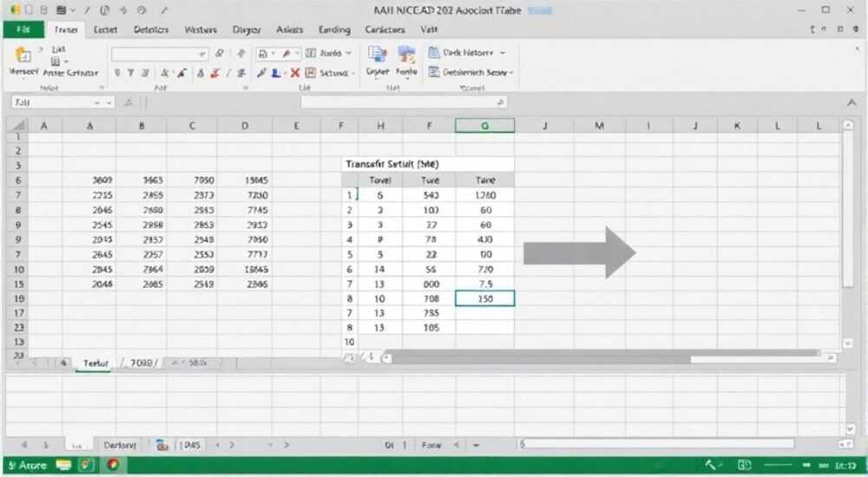Image resolution: width=868 pixels, height=477 pixels.
Task: Open the dropdown next to Fone in lower bar
Action: (x=476, y=445)
